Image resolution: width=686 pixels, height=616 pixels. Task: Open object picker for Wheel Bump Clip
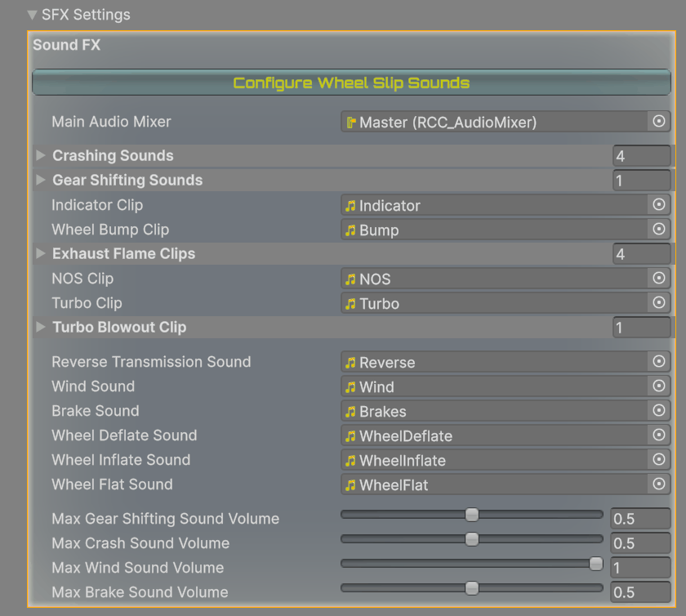[659, 229]
